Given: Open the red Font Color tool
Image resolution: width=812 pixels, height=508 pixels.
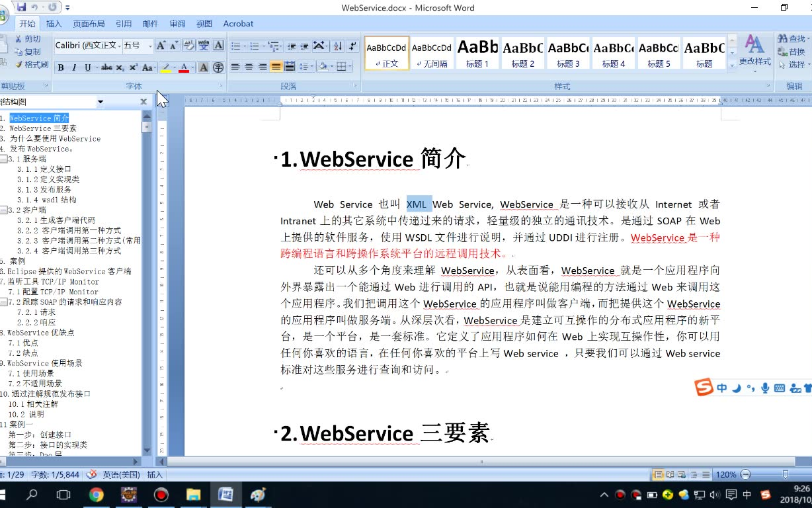Looking at the screenshot, I should coord(184,67).
